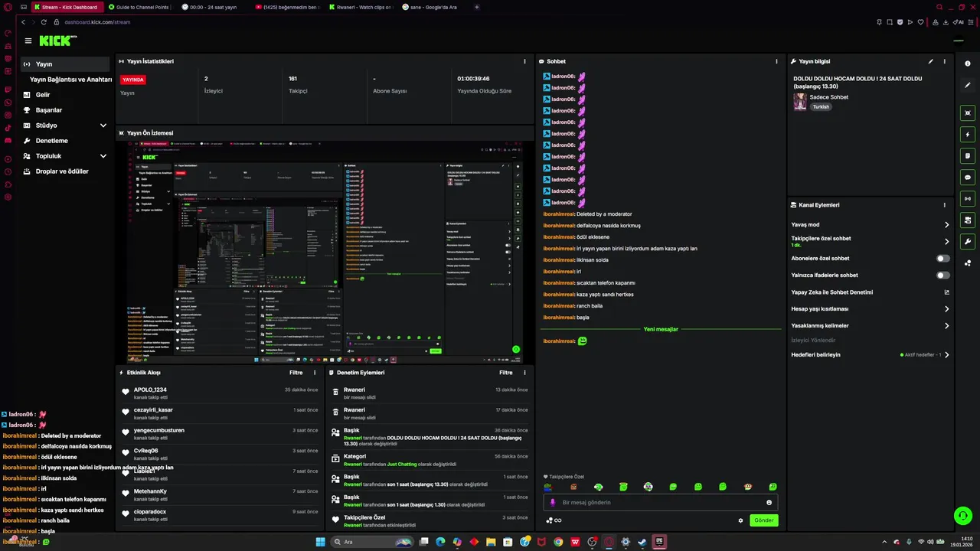The width and height of the screenshot is (980, 551).
Task: Open Steam from the taskbar
Action: [642, 542]
